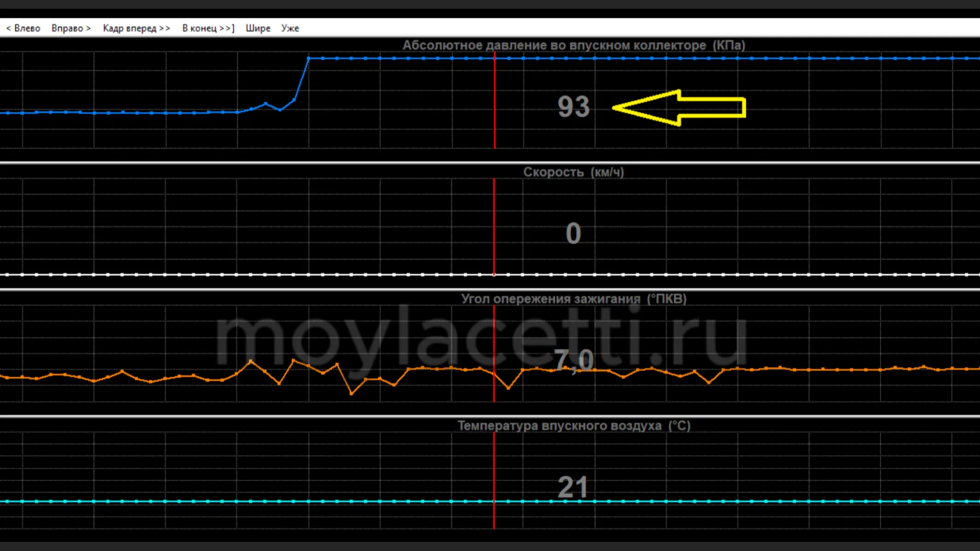Screen dimensions: 980x551
Task: Click the speed readout value 0
Action: (x=573, y=234)
